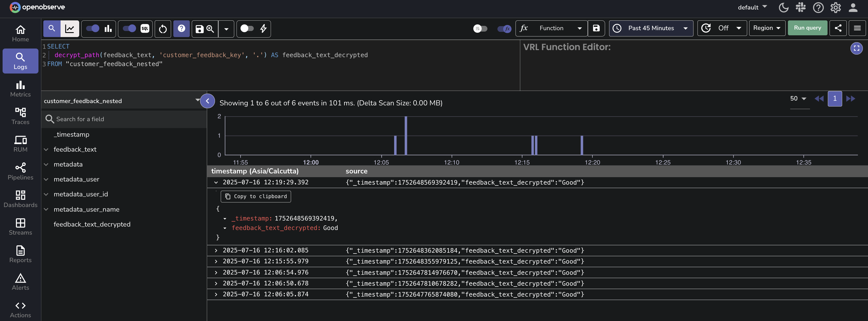Click the saved views star-magnifier icon
The width and height of the screenshot is (868, 321).
coord(210,29)
